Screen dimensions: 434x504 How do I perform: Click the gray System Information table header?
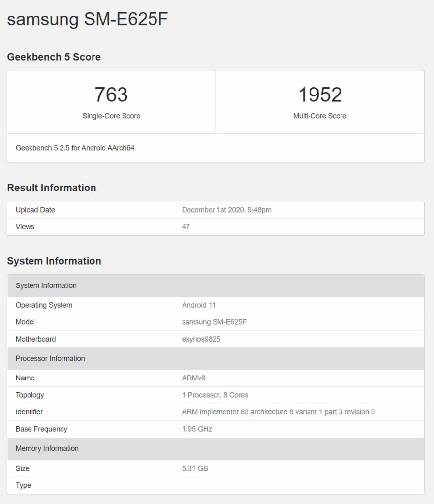216,286
